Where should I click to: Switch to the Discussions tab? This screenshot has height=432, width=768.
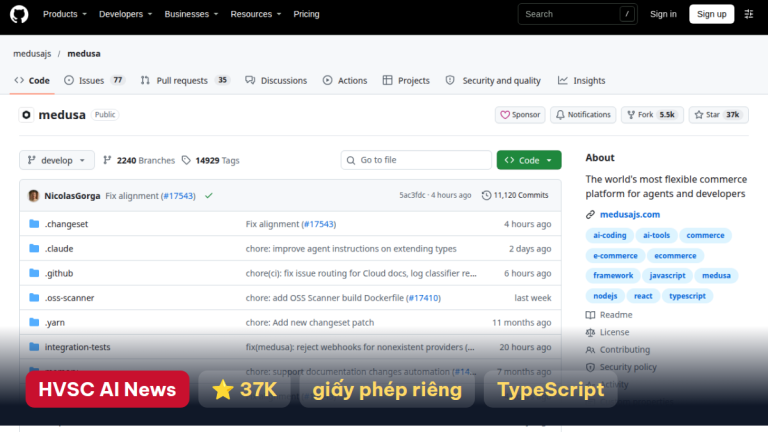tap(276, 80)
